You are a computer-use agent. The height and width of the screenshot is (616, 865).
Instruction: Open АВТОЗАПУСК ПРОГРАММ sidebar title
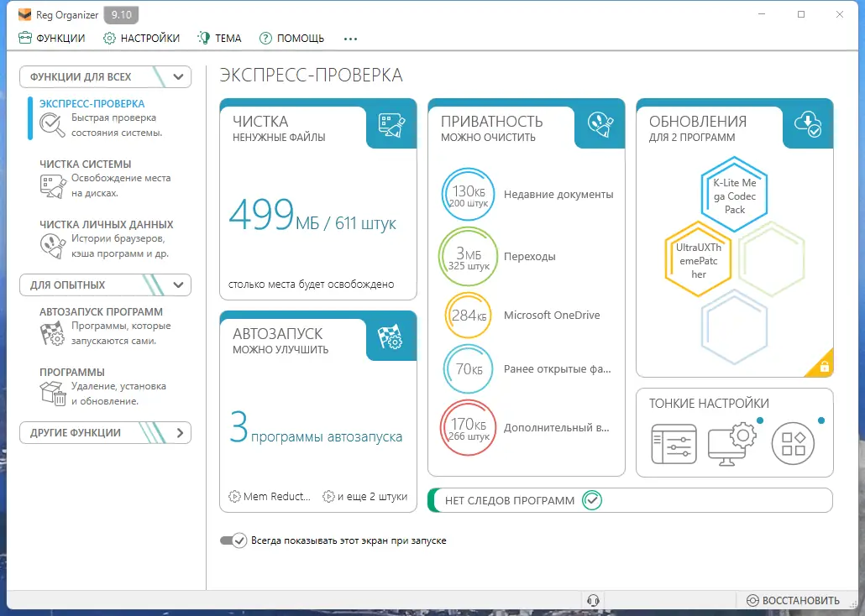point(101,312)
